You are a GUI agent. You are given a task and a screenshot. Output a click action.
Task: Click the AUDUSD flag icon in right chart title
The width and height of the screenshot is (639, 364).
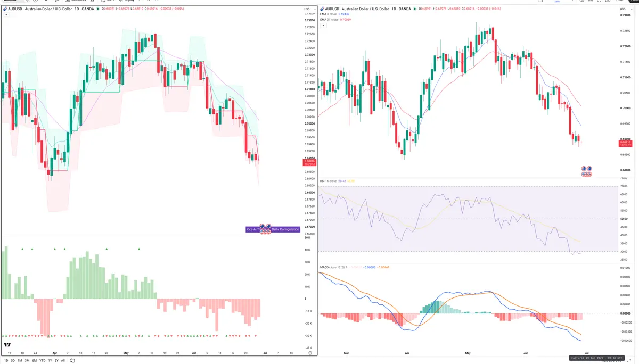(x=322, y=10)
